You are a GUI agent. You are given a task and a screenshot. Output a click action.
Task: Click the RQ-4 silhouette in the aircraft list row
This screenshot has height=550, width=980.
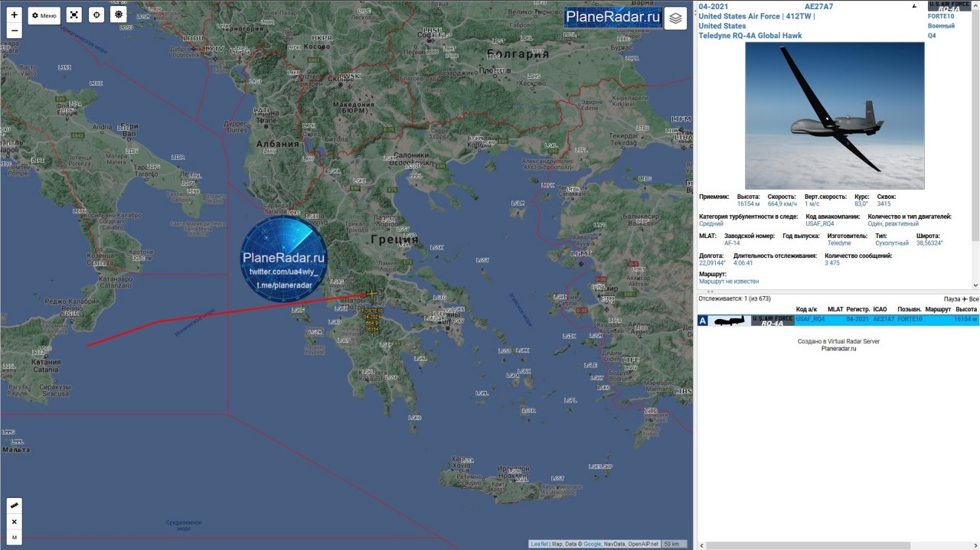(x=729, y=321)
